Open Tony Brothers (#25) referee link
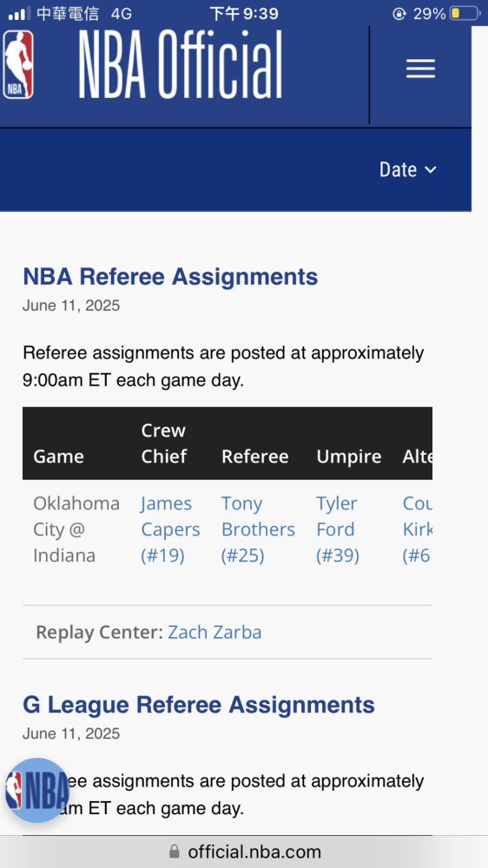Screen dimensions: 488x868 coord(258,529)
